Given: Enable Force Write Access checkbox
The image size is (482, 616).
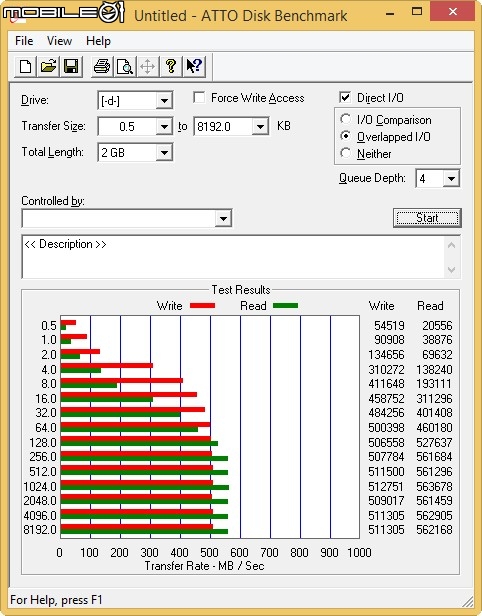Looking at the screenshot, I should tap(199, 97).
